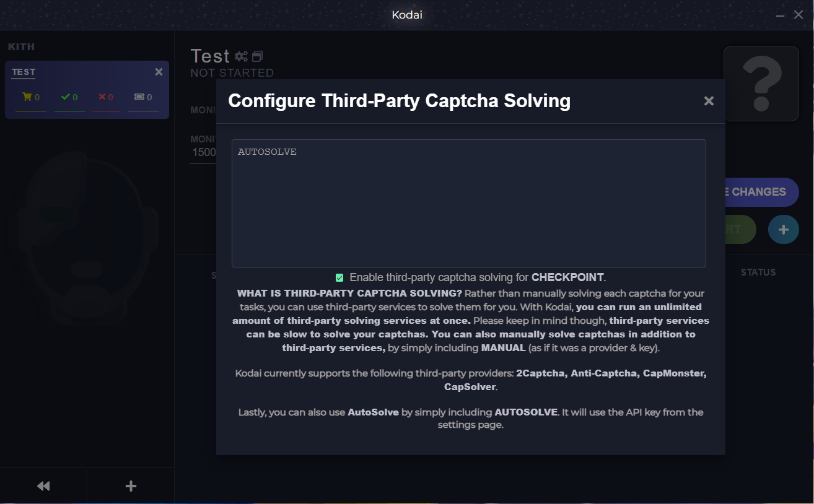Click the red X failed counter
Screen dimensions: 814x504
click(x=103, y=97)
